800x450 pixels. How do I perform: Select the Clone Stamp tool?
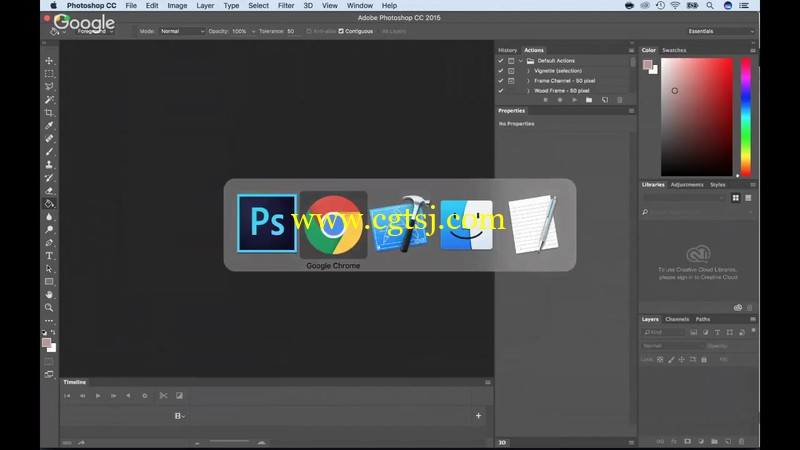click(49, 165)
